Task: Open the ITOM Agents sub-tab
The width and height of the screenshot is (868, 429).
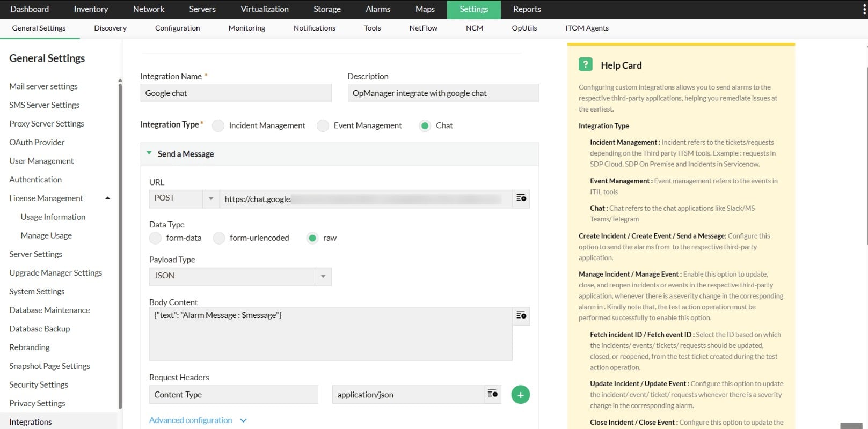Action: tap(587, 28)
